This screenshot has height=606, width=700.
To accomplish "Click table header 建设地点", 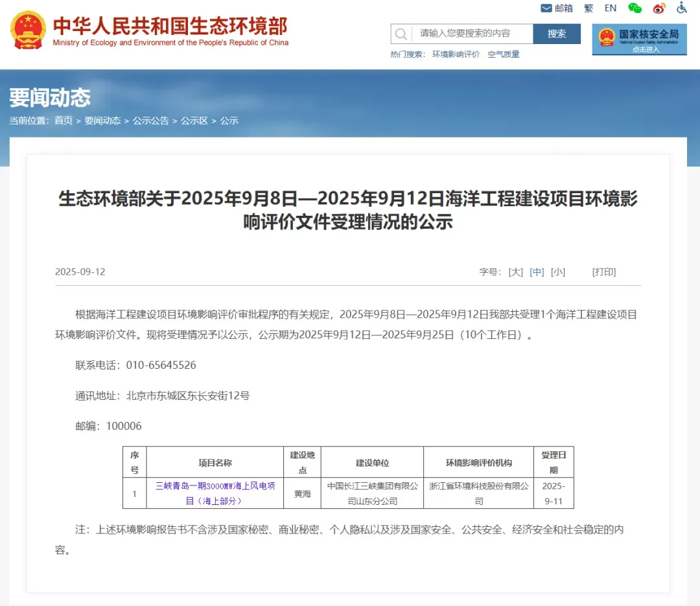I will 302,463.
